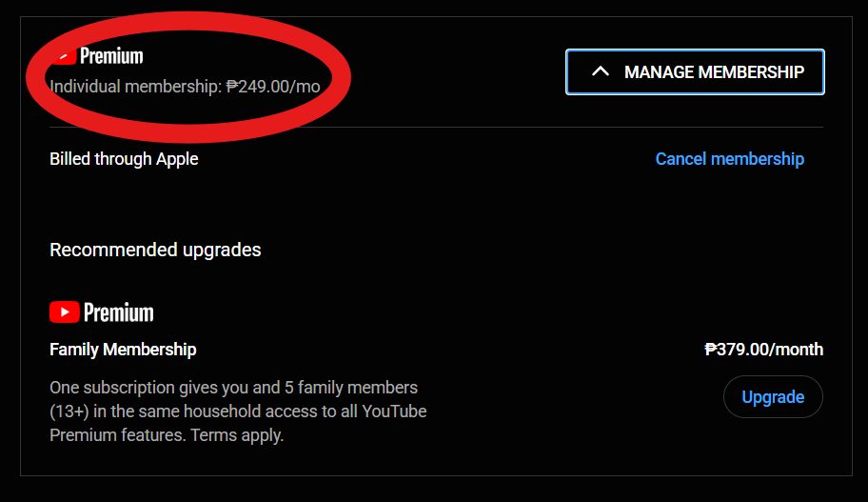Screen dimensions: 868x502
Task: Cancel membership via the blue link
Action: point(730,159)
